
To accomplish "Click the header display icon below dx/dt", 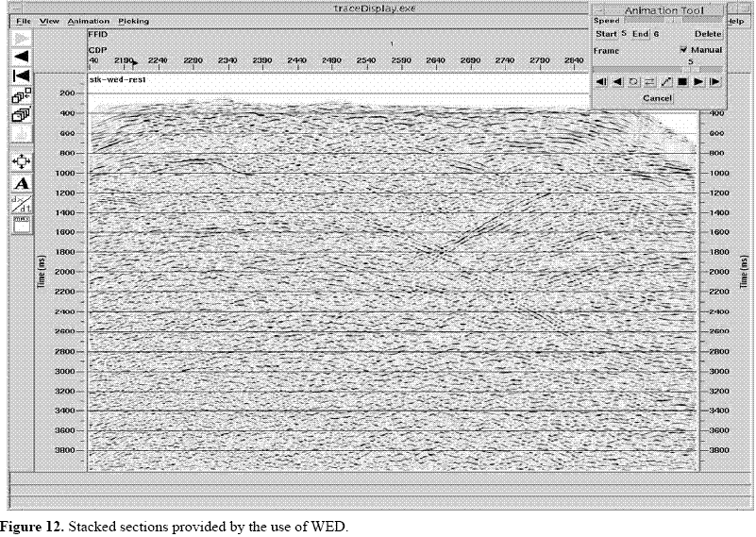I will click(x=21, y=223).
